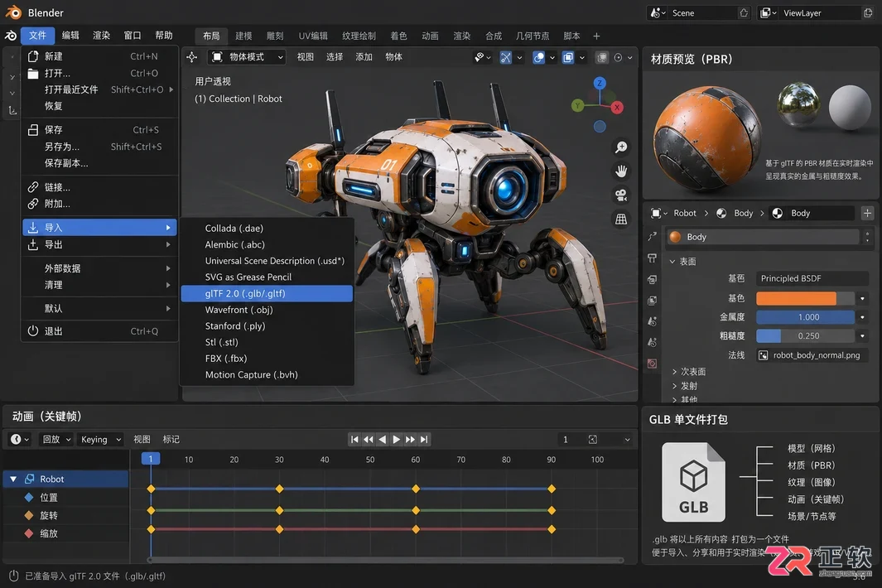Choose Wavefront (.obj) import option
Screen dimensions: 882x588
(267, 310)
